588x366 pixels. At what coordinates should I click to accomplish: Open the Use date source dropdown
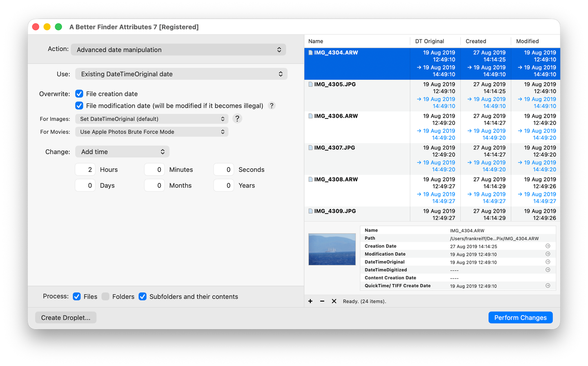point(181,74)
